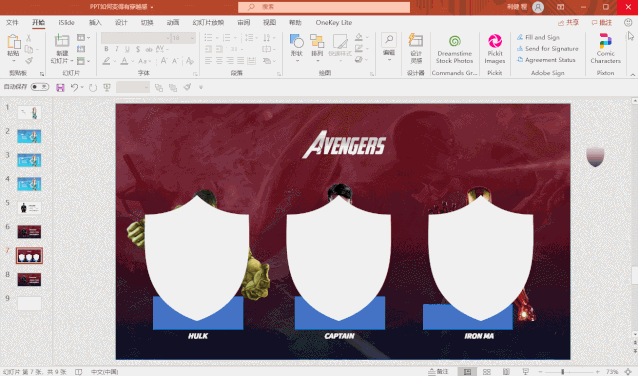Screen dimensions: 638x376
Task: Expand the font color dropdown arrow
Action: (132, 61)
